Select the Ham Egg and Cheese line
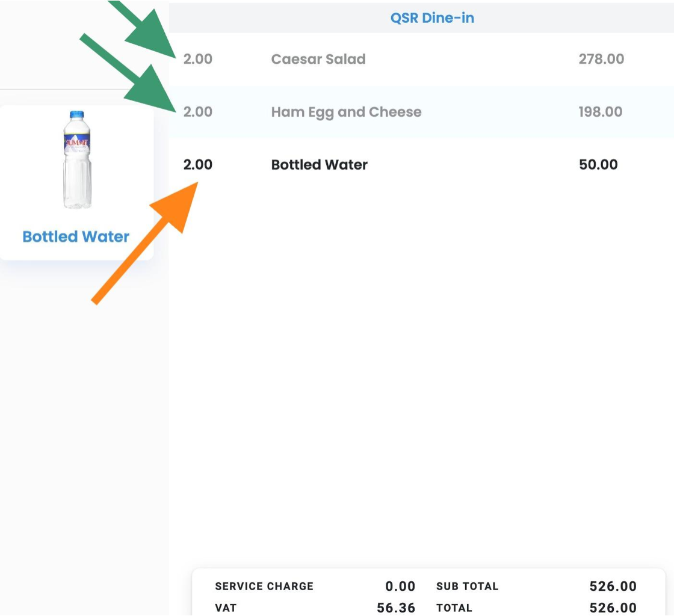The width and height of the screenshot is (674, 616). [x=346, y=112]
